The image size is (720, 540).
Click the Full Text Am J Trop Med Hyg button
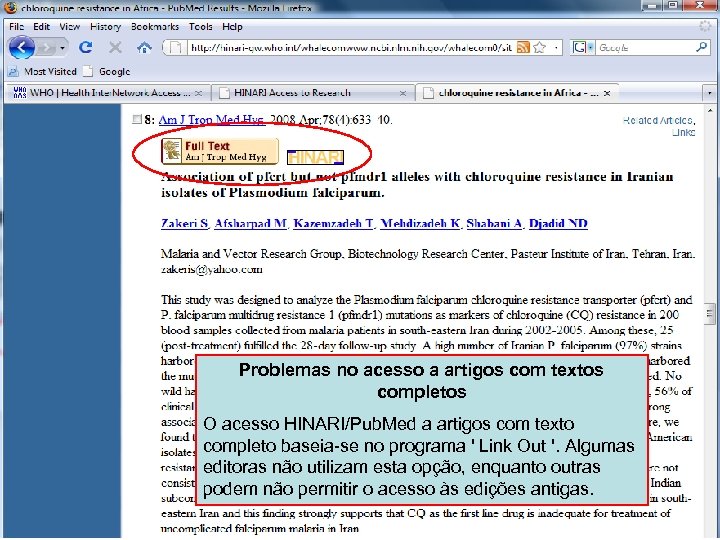220,151
